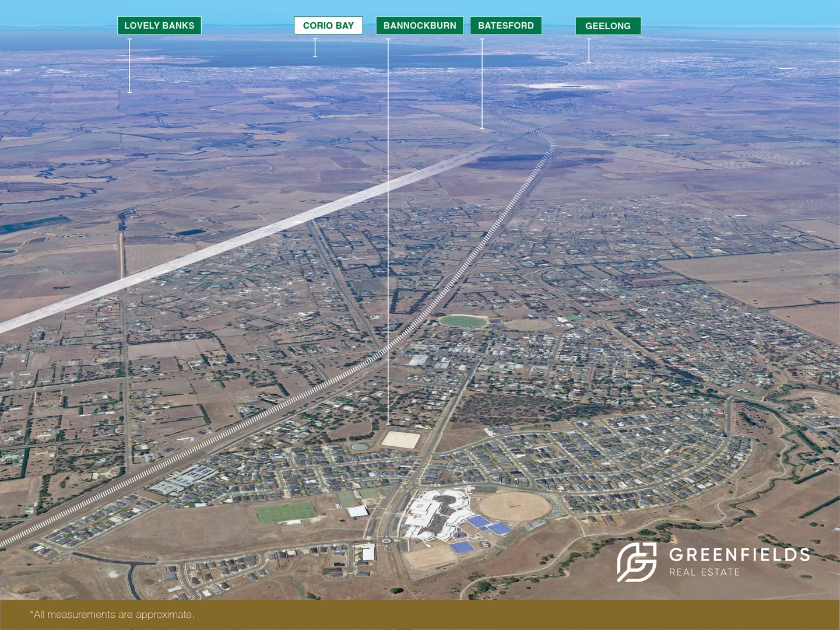Viewport: 840px width, 630px height.
Task: Select the CORIO BAY location tag
Action: point(328,25)
